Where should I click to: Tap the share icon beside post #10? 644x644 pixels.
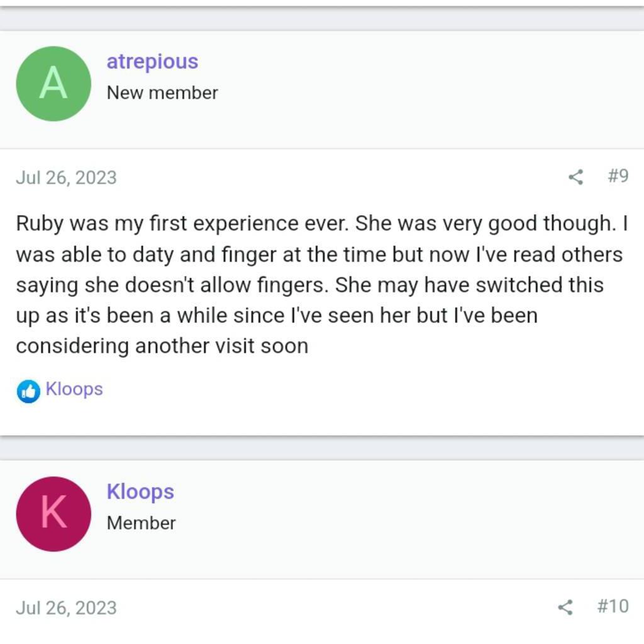pyautogui.click(x=565, y=607)
